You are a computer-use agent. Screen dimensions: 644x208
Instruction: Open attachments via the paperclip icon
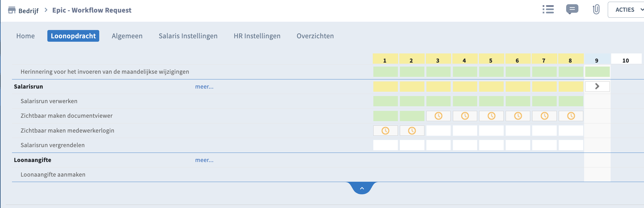click(596, 9)
